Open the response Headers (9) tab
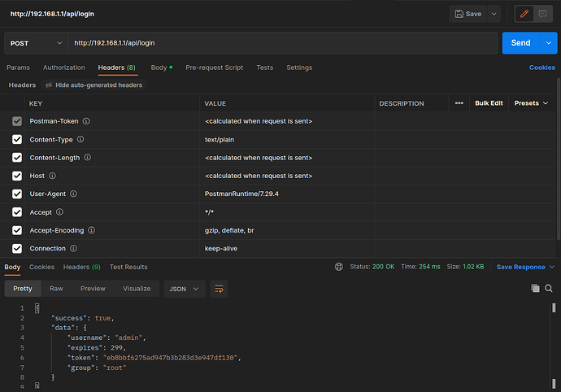 [82, 267]
